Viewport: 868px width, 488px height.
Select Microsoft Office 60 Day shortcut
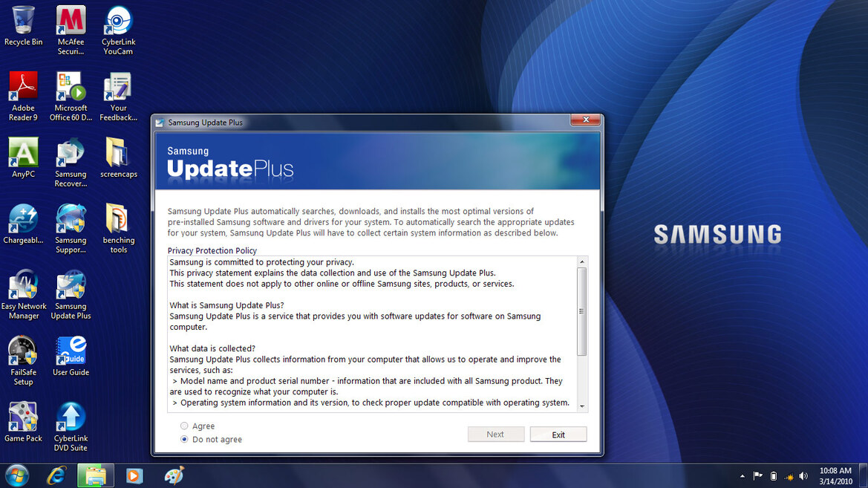(71, 97)
